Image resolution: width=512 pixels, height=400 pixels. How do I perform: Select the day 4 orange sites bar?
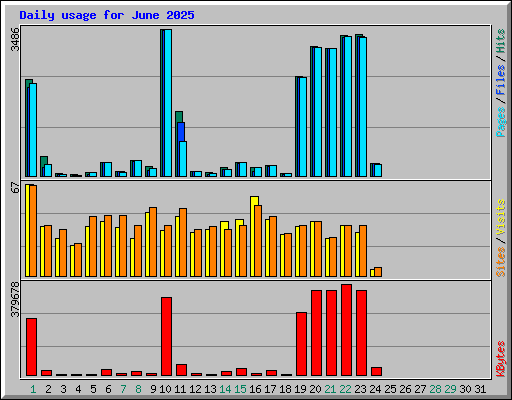78,260
